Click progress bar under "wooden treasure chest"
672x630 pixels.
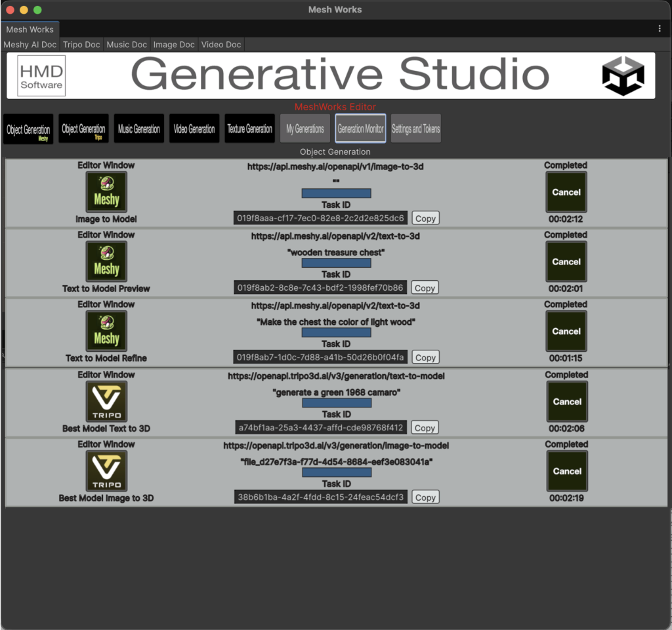click(337, 263)
